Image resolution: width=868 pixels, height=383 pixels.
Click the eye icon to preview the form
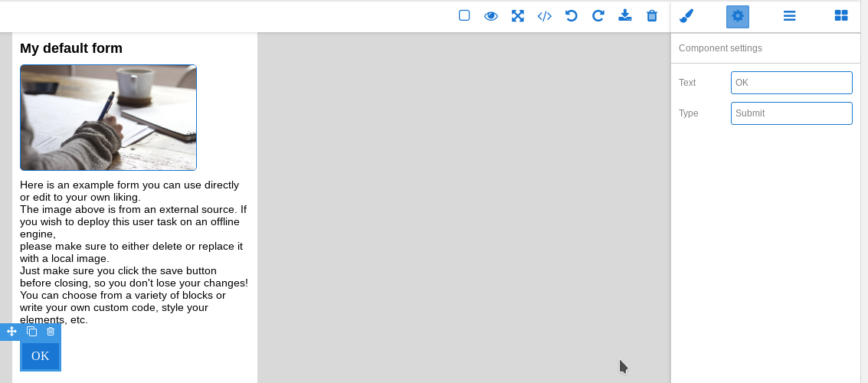(x=491, y=15)
